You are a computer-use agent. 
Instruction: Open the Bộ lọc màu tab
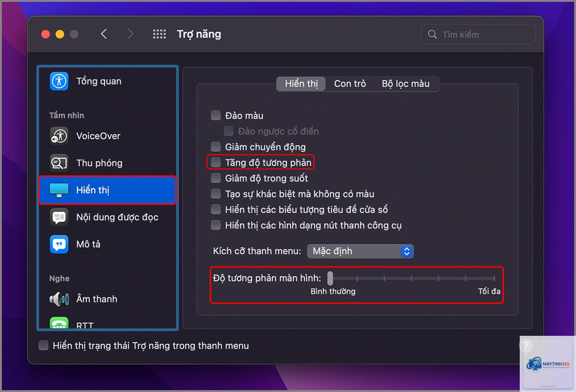click(x=406, y=84)
